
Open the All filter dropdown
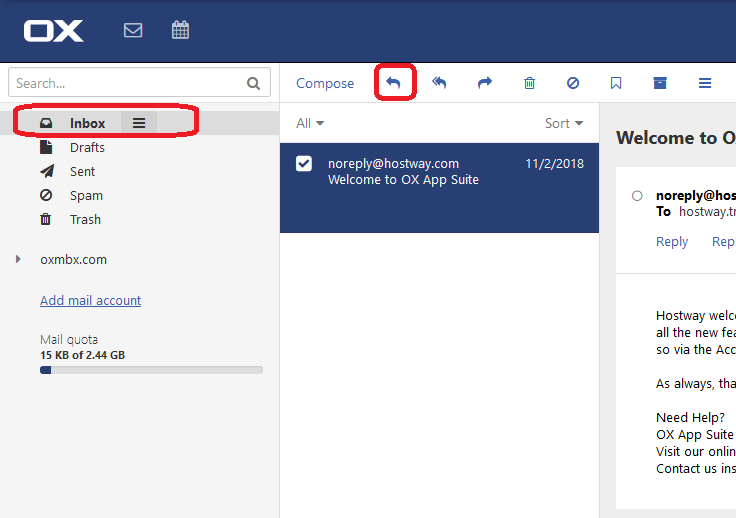tap(310, 123)
